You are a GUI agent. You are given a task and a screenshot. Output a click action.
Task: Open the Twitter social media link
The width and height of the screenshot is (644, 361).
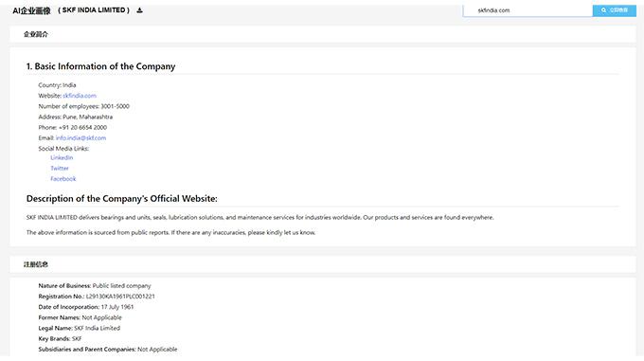click(60, 169)
